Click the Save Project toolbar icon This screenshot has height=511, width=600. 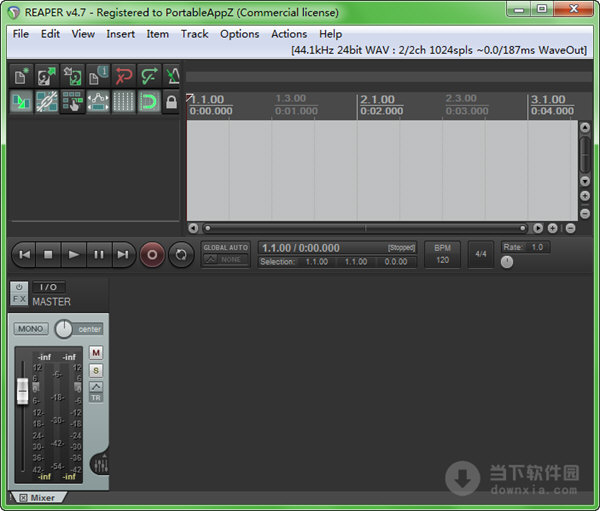72,76
